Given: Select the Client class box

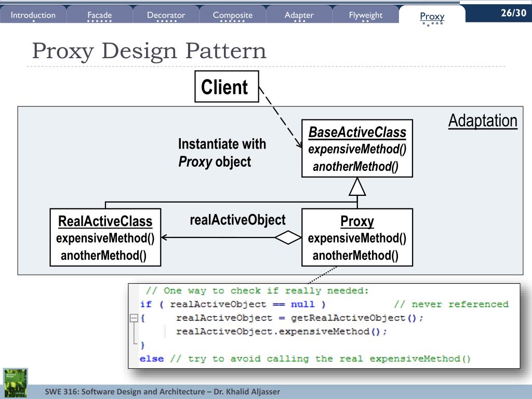Looking at the screenshot, I should (227, 87).
